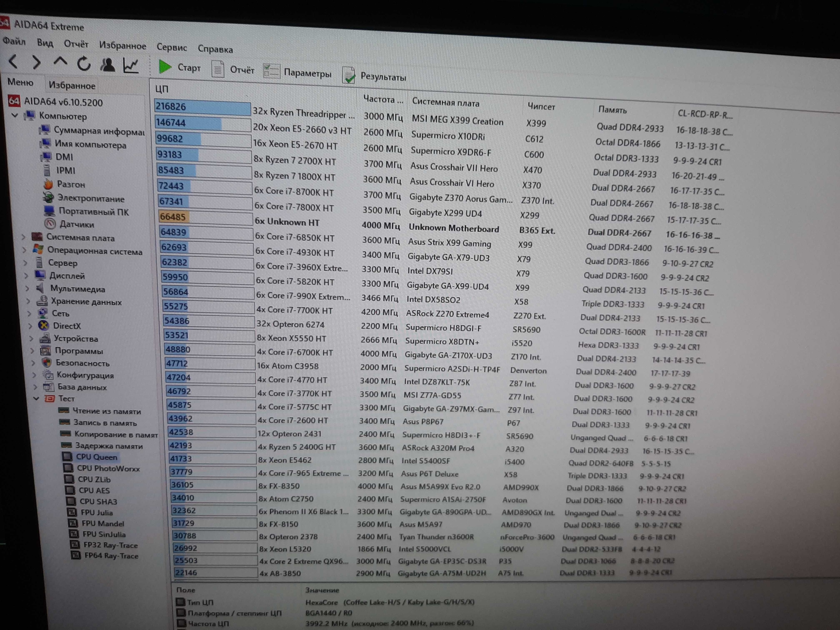Sort by the Чипсет column header
Image resolution: width=840 pixels, height=630 pixels.
(541, 107)
